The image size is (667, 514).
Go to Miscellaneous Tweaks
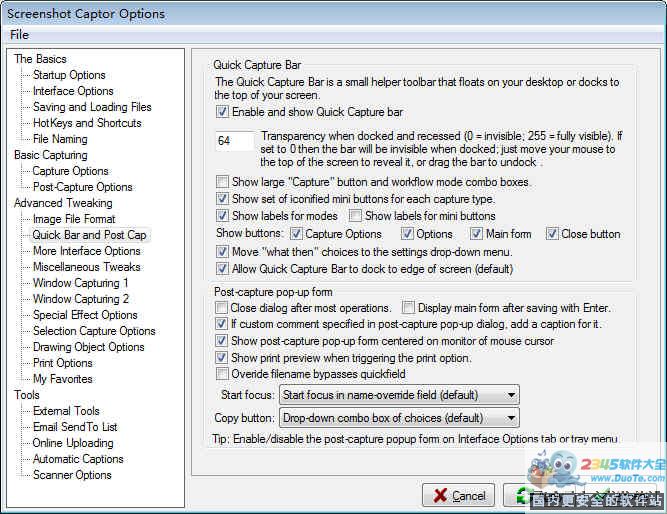(x=87, y=267)
